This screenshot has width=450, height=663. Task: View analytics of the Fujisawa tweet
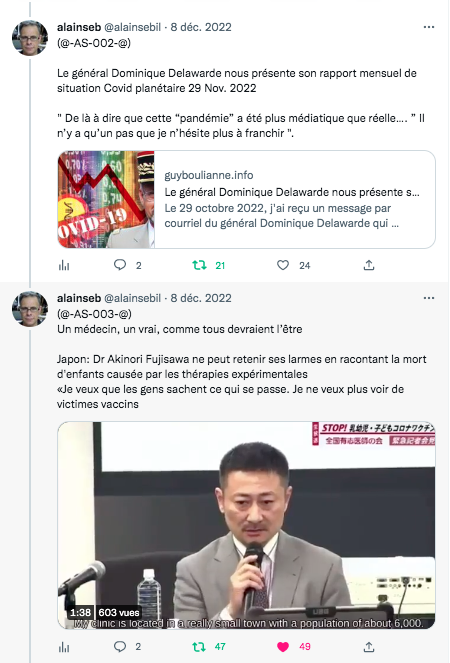click(64, 647)
